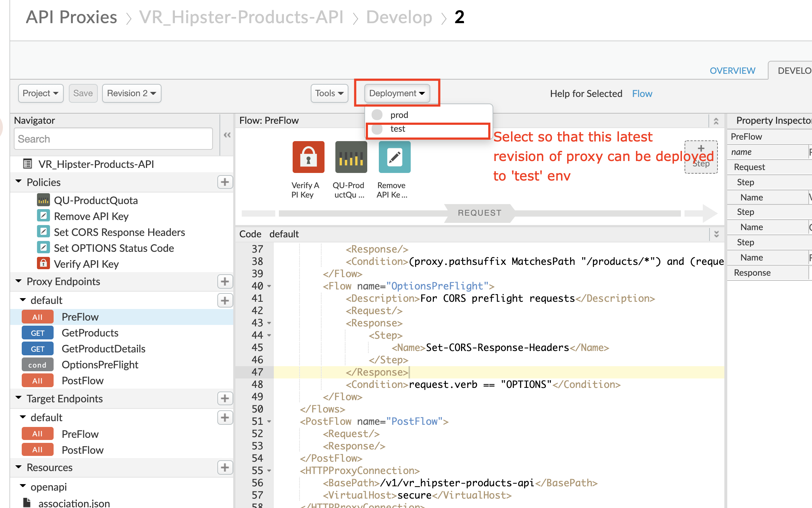812x508 pixels.
Task: Click the REQUEST flow label
Action: [x=480, y=213]
